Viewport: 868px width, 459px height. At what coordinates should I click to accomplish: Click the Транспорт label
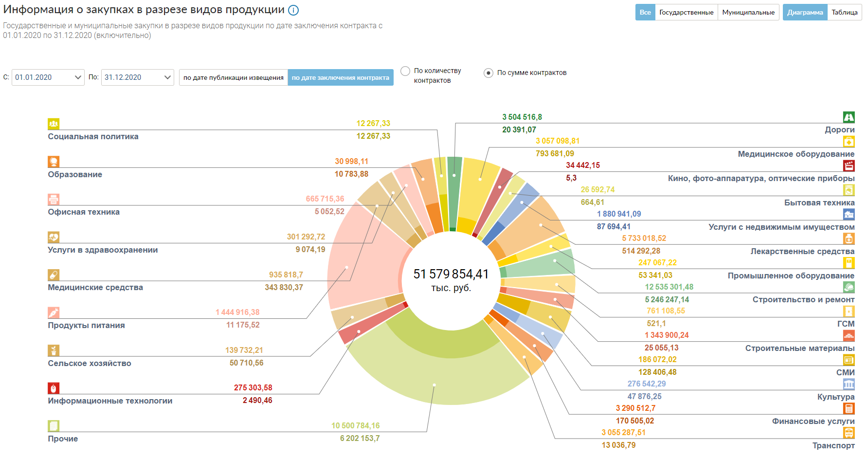click(x=833, y=446)
